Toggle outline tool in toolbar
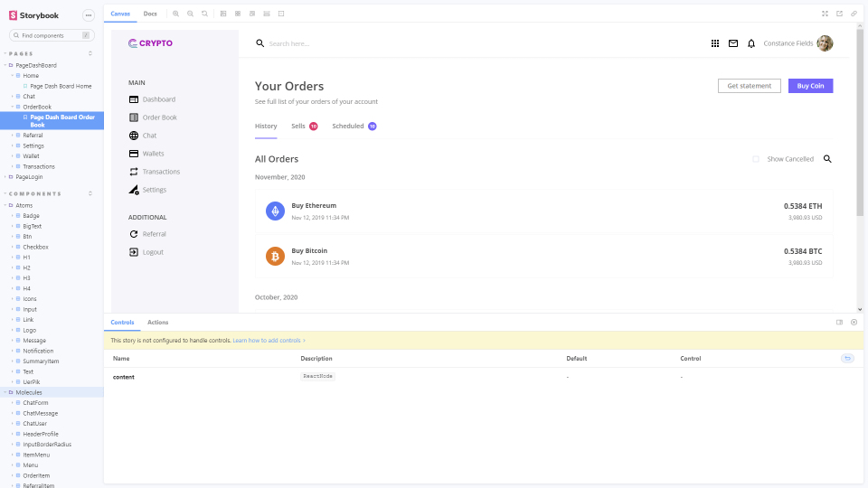 pyautogui.click(x=280, y=14)
